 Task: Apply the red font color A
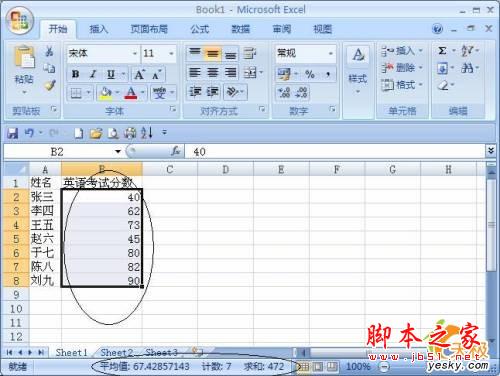[x=131, y=93]
